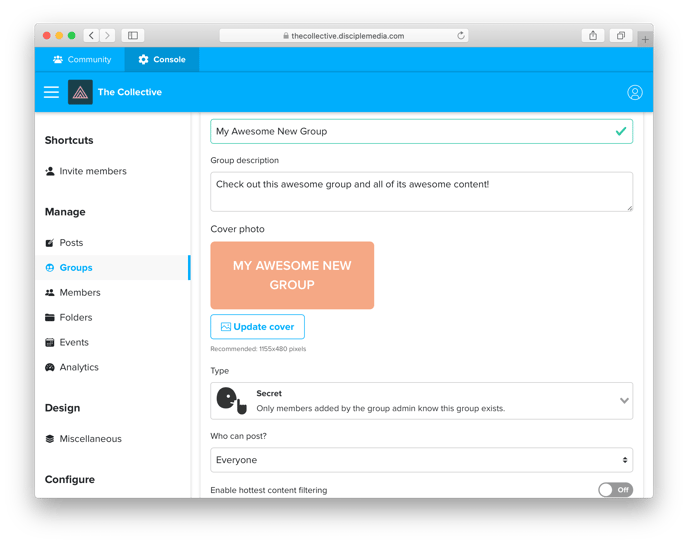Click the Groups circle icon
The width and height of the screenshot is (688, 544).
(50, 268)
